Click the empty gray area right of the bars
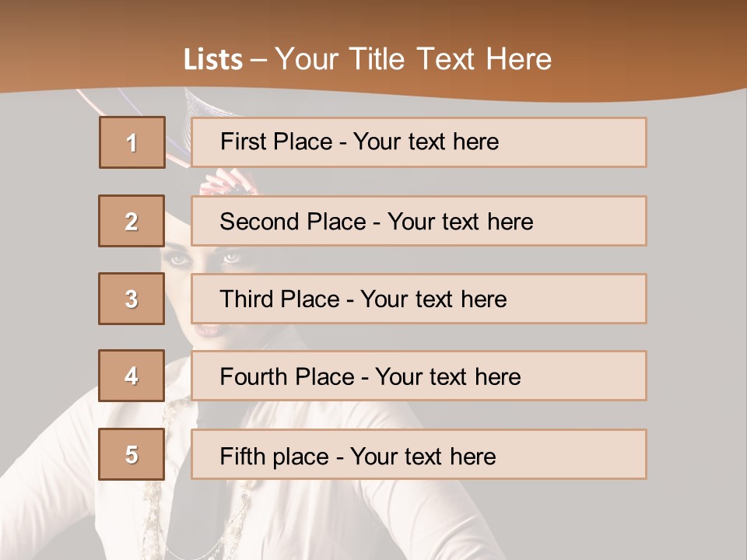This screenshot has height=560, width=747. 696,311
